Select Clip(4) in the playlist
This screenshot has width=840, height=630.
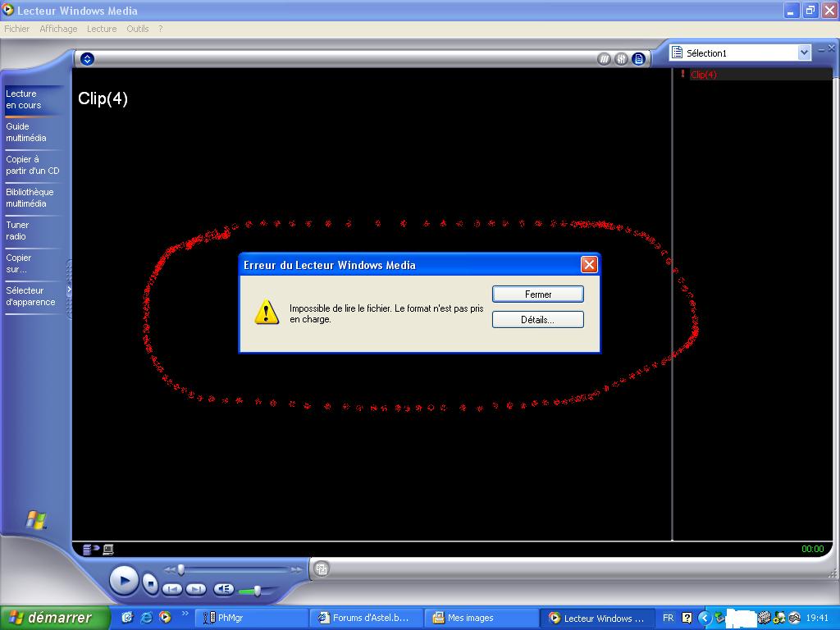pyautogui.click(x=703, y=75)
